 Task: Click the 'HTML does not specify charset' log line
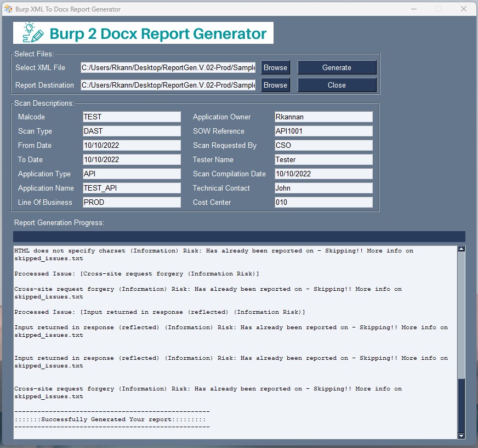coord(214,254)
